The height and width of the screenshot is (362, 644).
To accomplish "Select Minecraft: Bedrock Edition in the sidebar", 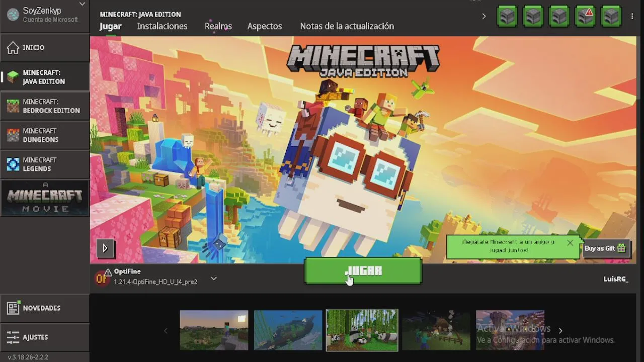I will tap(45, 106).
